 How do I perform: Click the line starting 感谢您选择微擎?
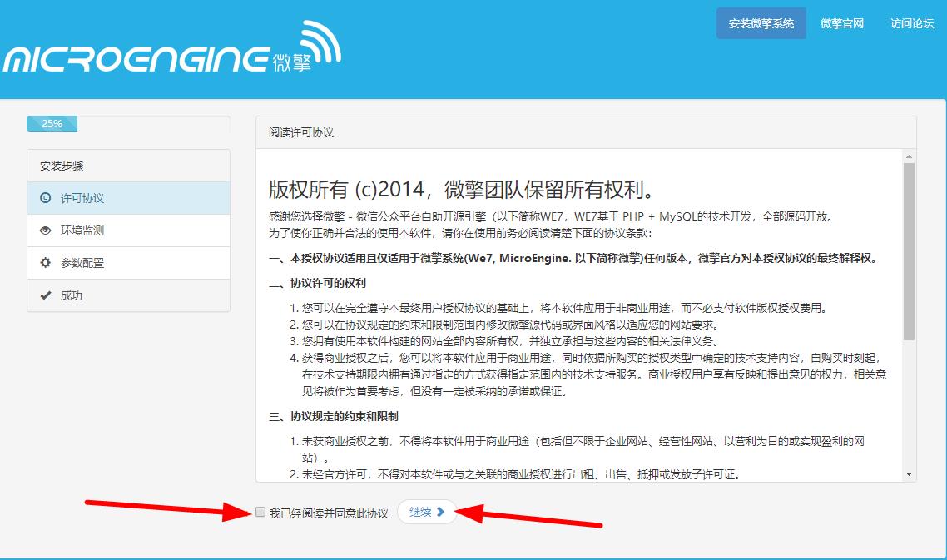[553, 216]
